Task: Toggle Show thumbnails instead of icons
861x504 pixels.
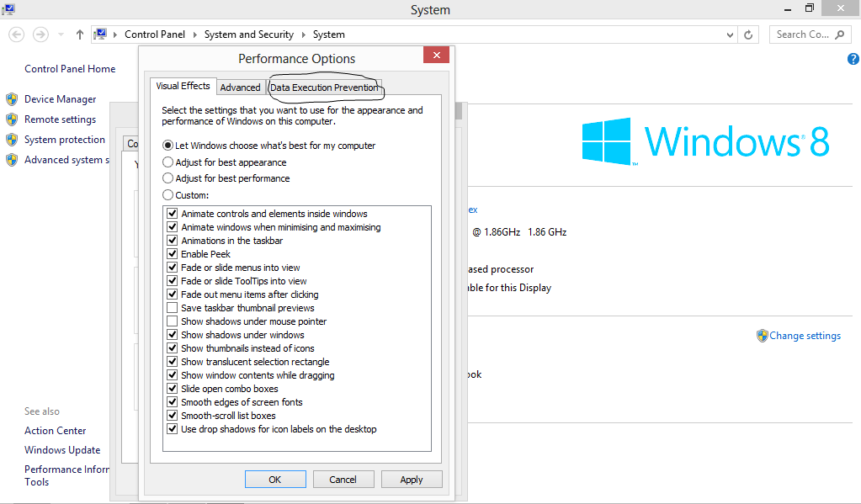Action: tap(173, 348)
